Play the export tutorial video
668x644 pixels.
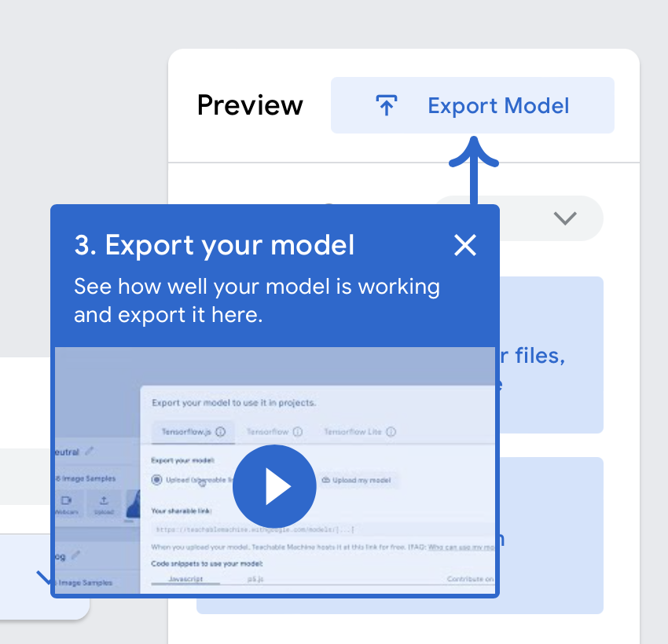coord(274,487)
